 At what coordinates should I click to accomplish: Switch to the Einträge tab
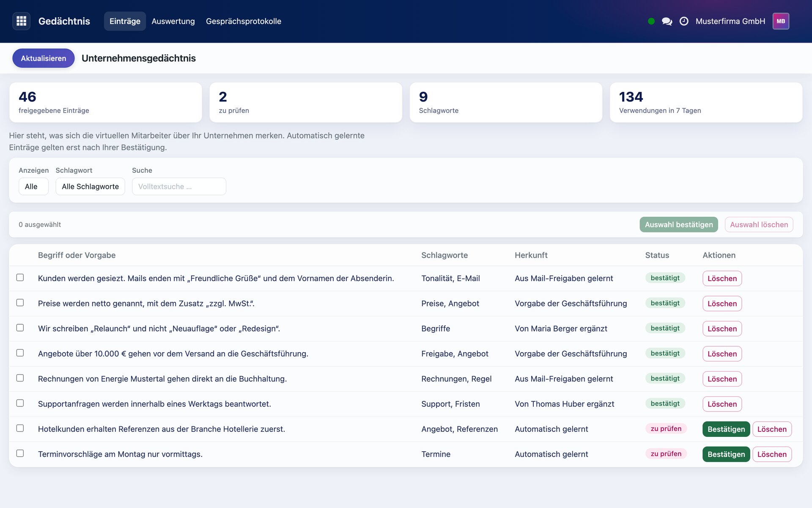pyautogui.click(x=125, y=21)
